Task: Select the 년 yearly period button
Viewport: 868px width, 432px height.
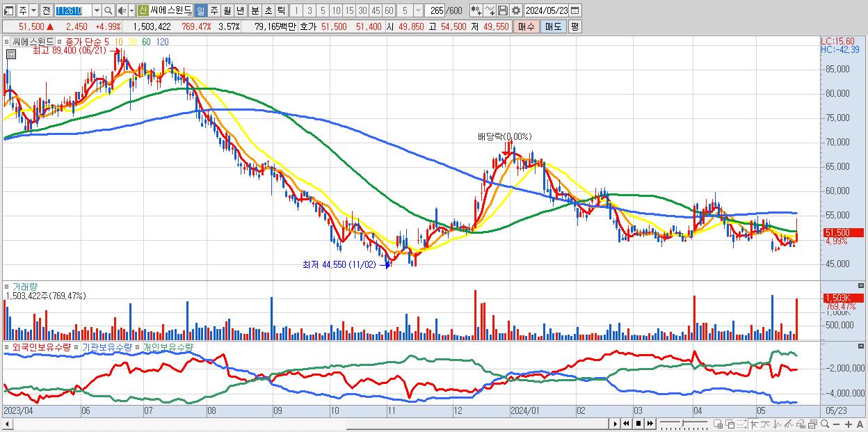Action: pyautogui.click(x=240, y=10)
